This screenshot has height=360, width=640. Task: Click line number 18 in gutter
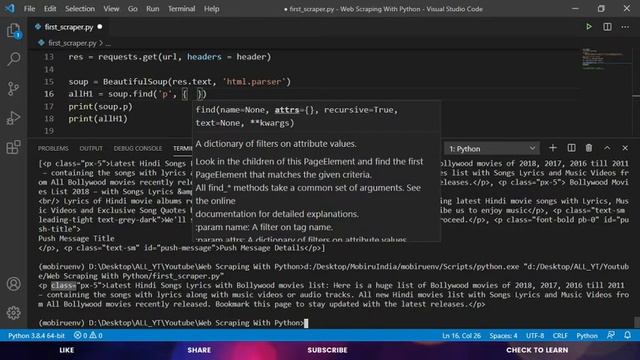(49, 119)
